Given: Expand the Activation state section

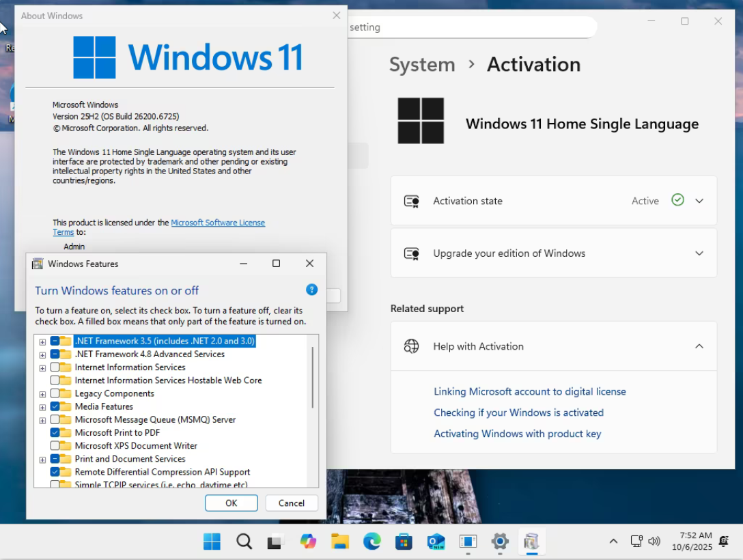Looking at the screenshot, I should (699, 201).
